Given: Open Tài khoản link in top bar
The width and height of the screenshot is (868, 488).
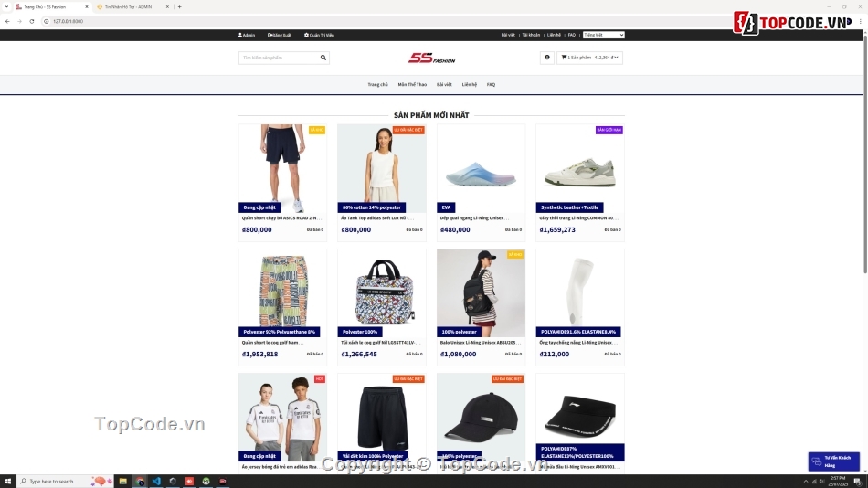Looking at the screenshot, I should [x=531, y=35].
